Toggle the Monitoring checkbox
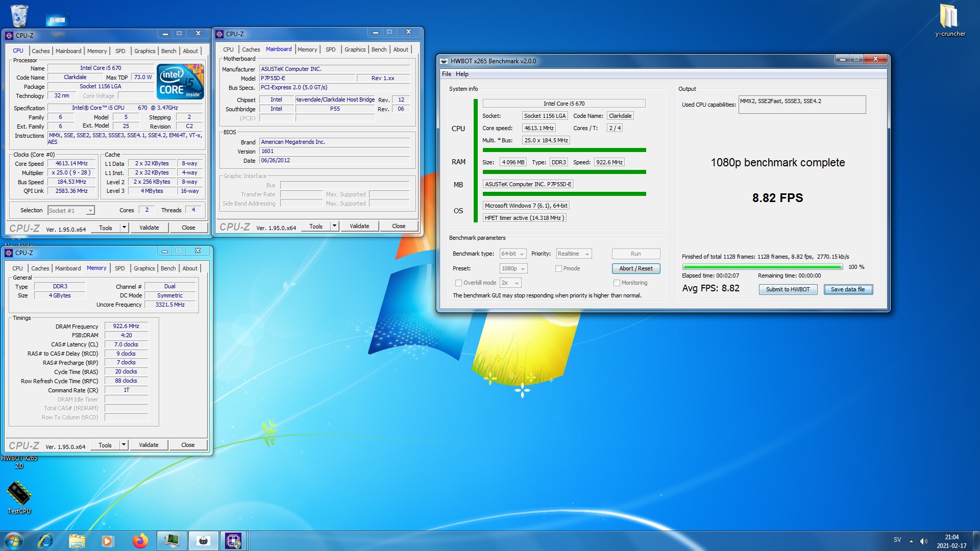 pos(617,283)
